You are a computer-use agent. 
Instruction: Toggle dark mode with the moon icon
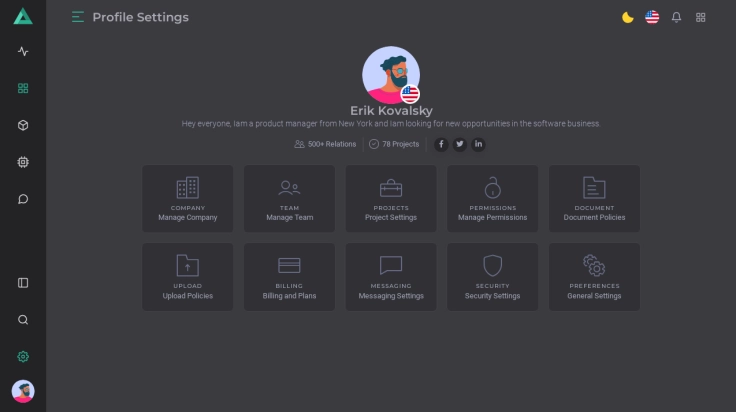(x=627, y=17)
